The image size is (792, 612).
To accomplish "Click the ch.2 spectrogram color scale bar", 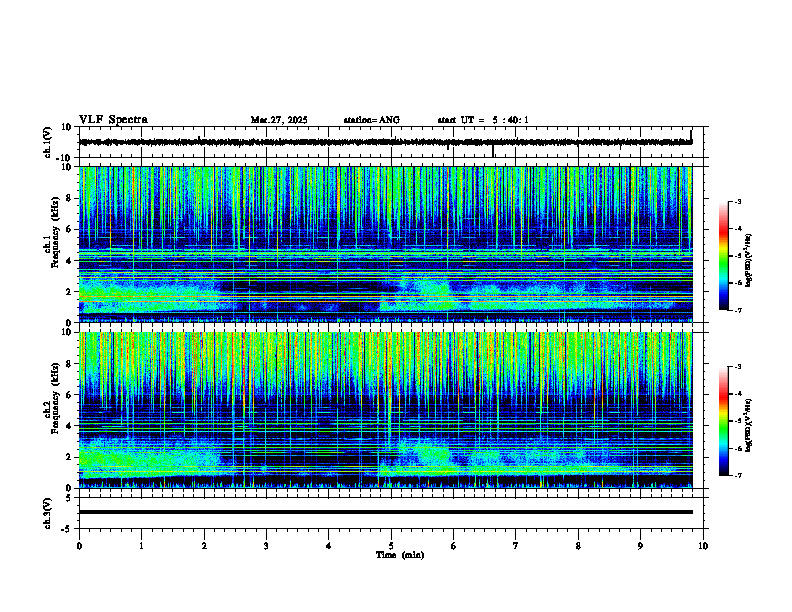I will 723,421.
